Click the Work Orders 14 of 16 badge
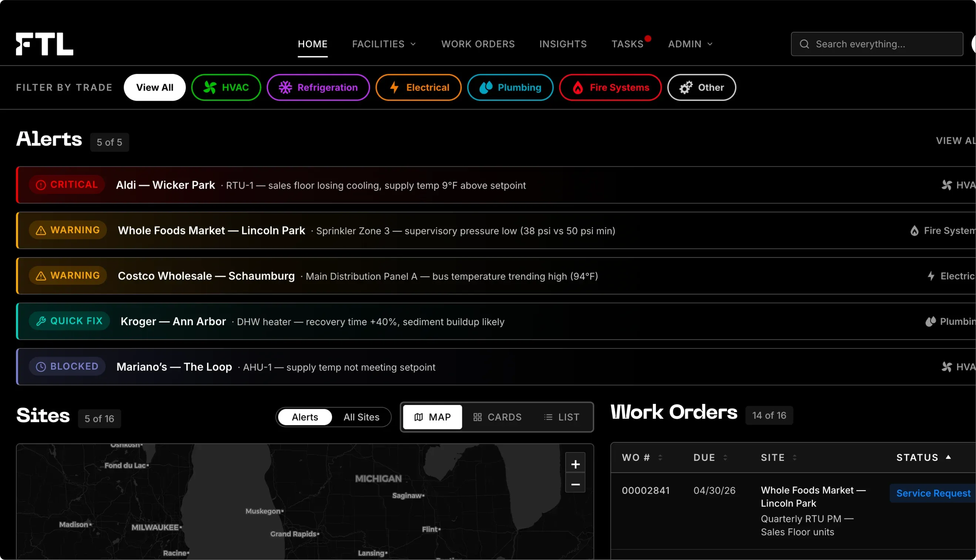 (769, 415)
